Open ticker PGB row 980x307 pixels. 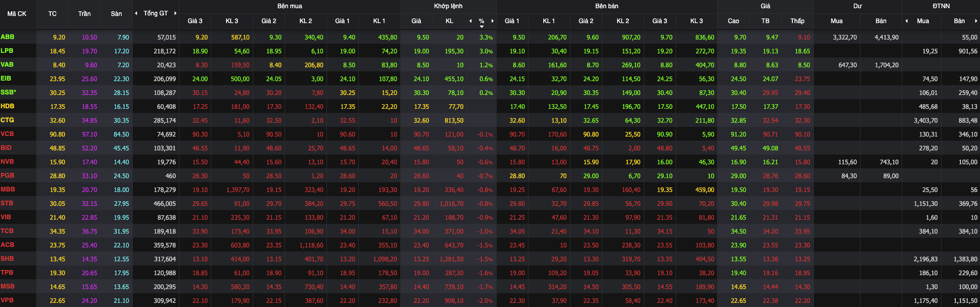pos(8,176)
